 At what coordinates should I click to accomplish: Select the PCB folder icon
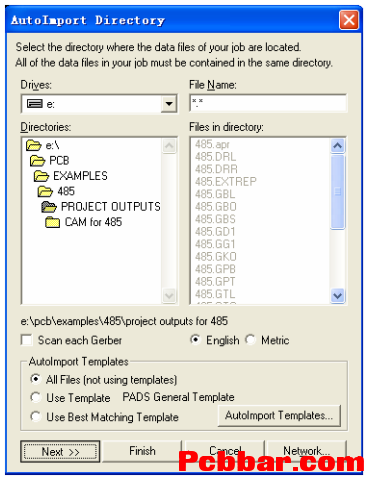37,161
